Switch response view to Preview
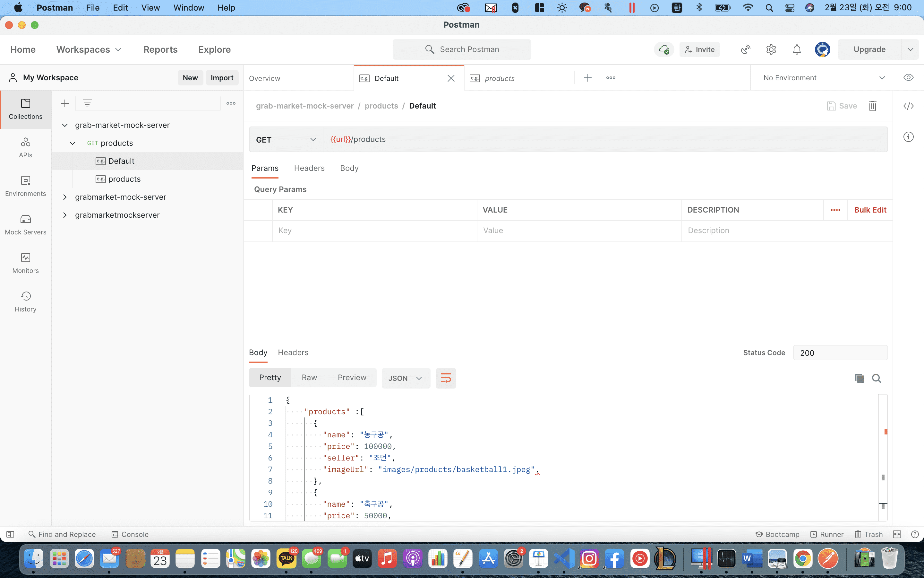 point(352,378)
